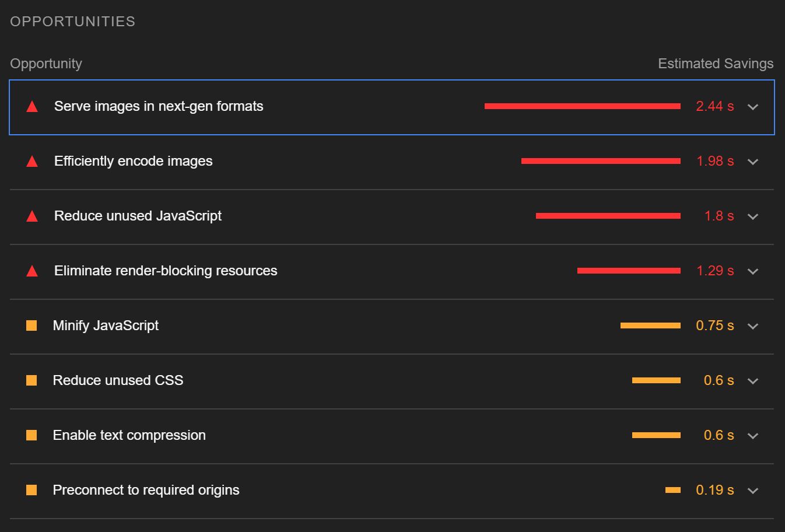Click orange square for Preconnect to required origins

click(x=31, y=490)
